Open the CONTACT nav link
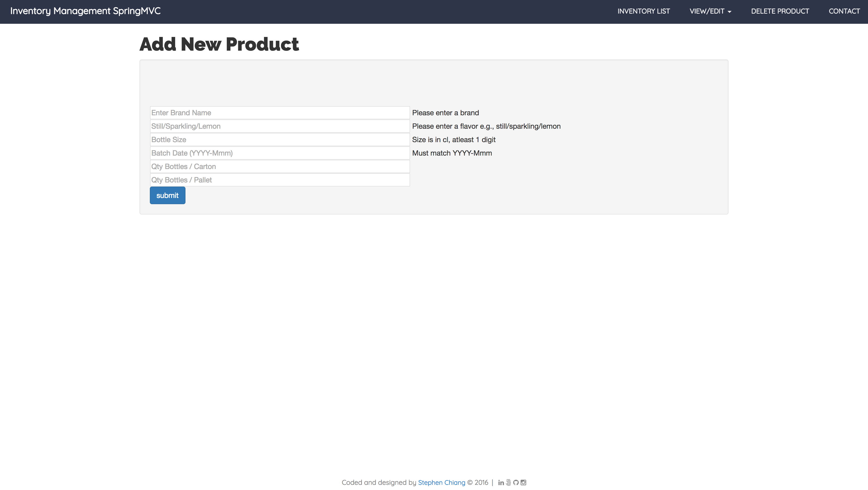 (x=844, y=11)
